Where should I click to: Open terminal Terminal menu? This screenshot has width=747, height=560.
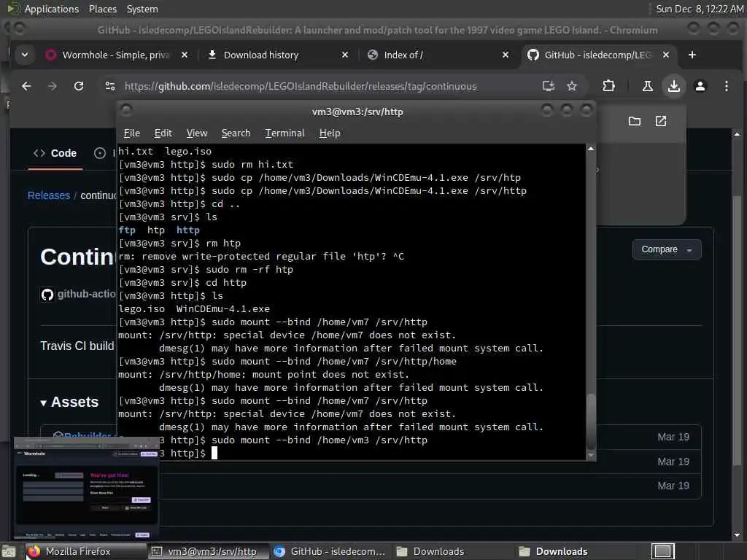(285, 133)
